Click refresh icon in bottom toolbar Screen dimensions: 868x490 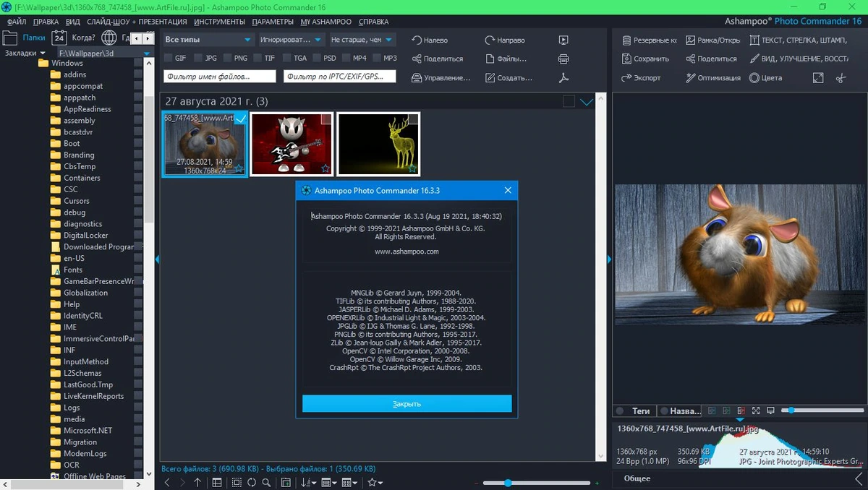tap(251, 482)
